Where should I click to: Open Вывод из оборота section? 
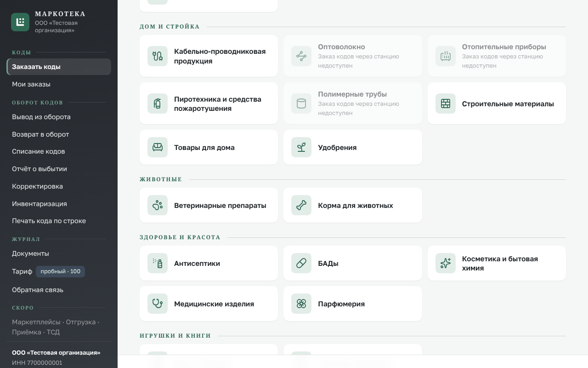point(59,117)
